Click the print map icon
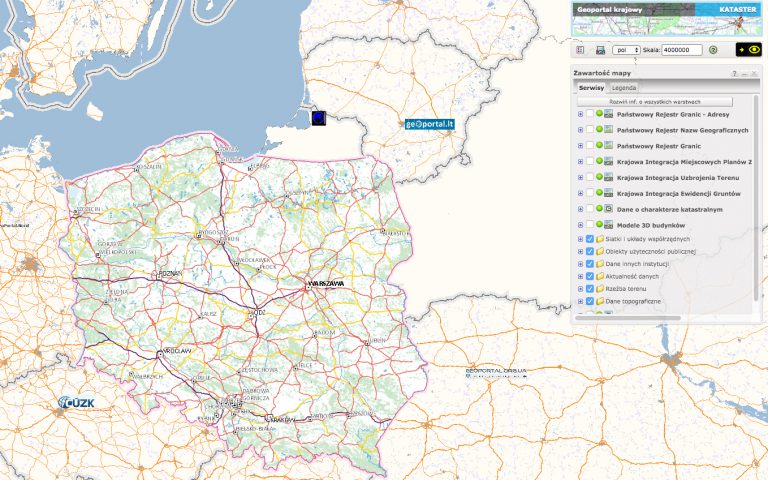The image size is (768, 480). coord(600,49)
